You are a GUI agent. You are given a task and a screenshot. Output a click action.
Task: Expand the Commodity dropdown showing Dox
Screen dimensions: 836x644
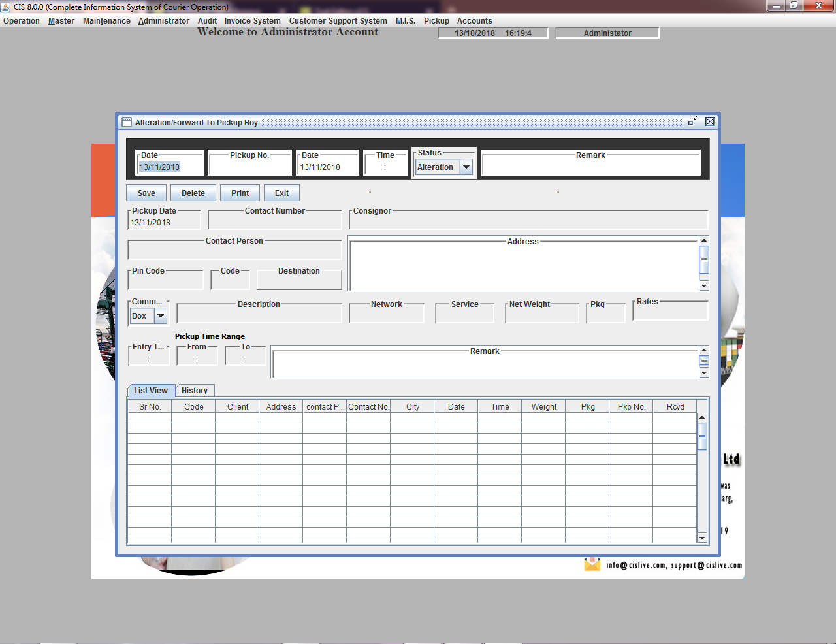click(161, 316)
